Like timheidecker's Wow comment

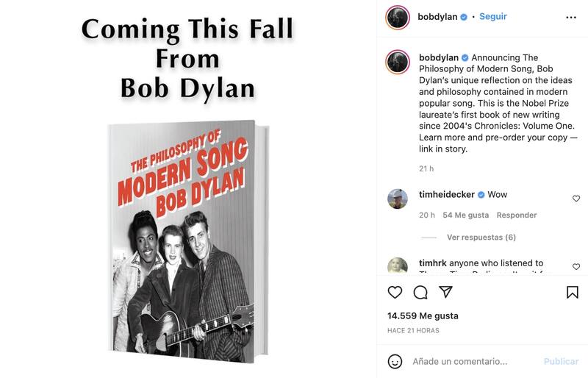(576, 199)
